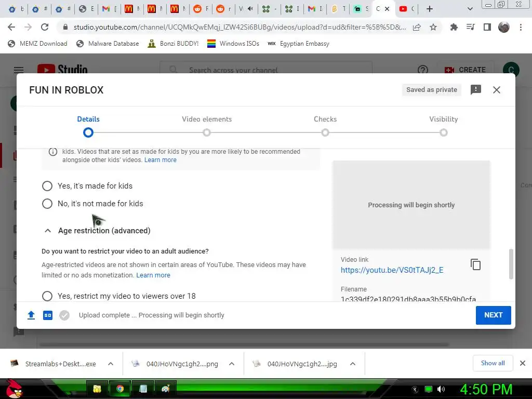Select No, it's not made for kids
Viewport: 532px width, 399px height.
pyautogui.click(x=47, y=204)
